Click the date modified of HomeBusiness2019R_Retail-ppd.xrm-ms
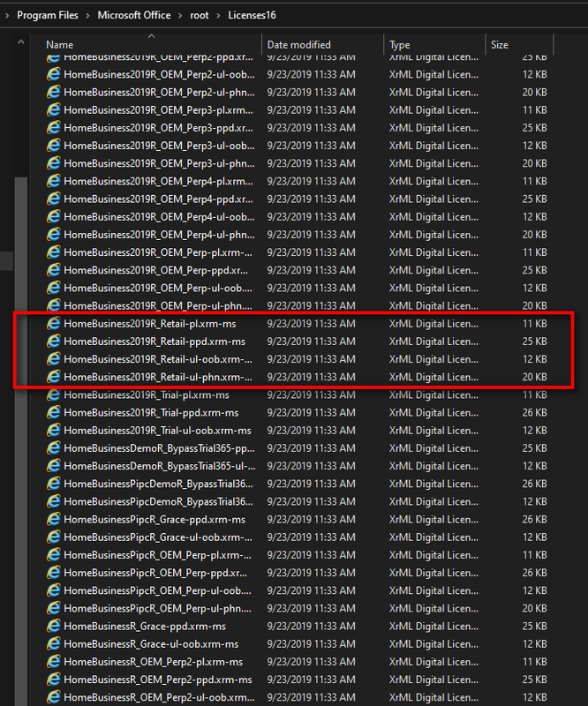Screen dimensions: 588x706 (x=311, y=342)
